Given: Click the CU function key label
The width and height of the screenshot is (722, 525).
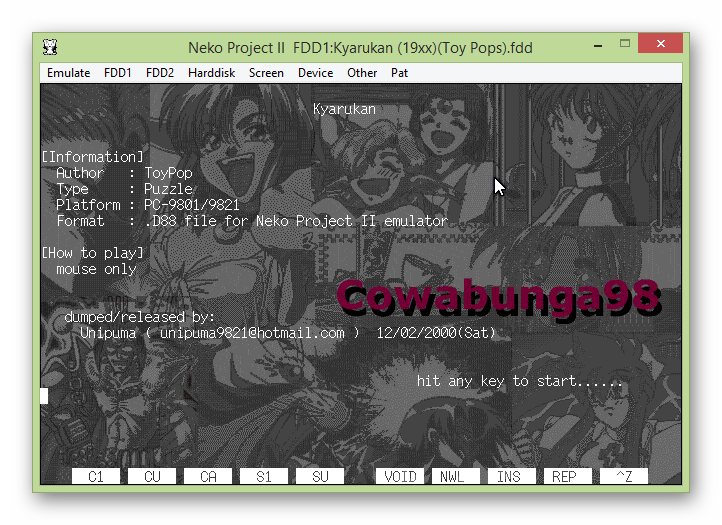Looking at the screenshot, I should [x=152, y=476].
